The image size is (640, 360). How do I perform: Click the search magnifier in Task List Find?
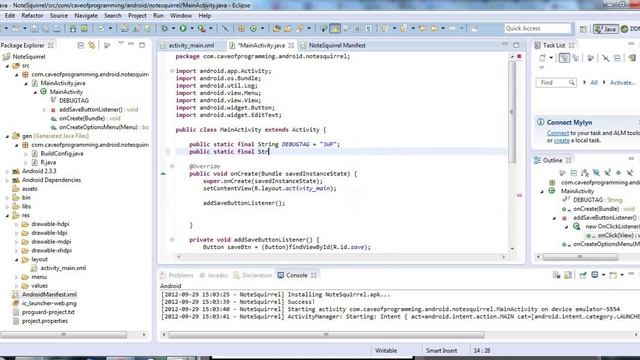[x=571, y=82]
